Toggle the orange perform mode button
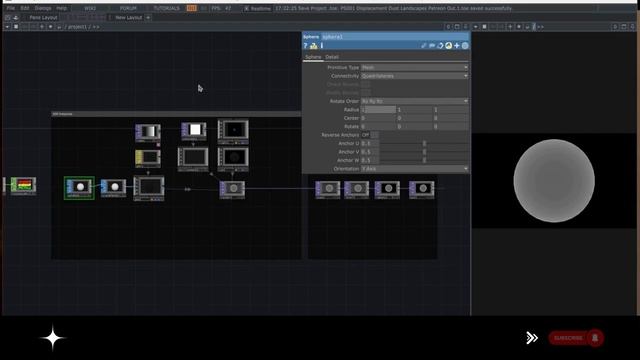 click(191, 8)
